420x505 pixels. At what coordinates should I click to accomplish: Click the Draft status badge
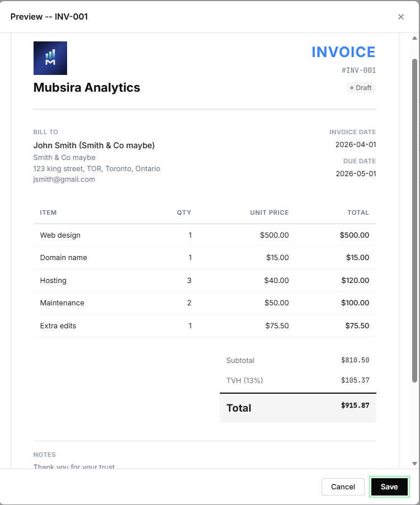[361, 88]
